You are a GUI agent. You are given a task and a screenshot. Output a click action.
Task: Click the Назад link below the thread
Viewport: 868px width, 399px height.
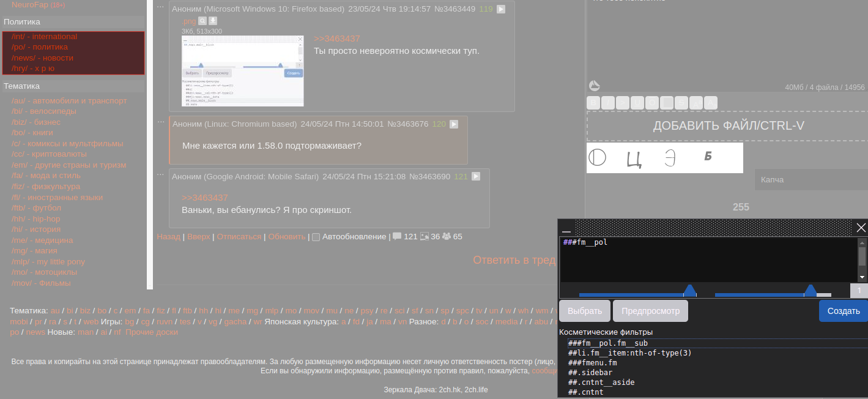point(168,237)
